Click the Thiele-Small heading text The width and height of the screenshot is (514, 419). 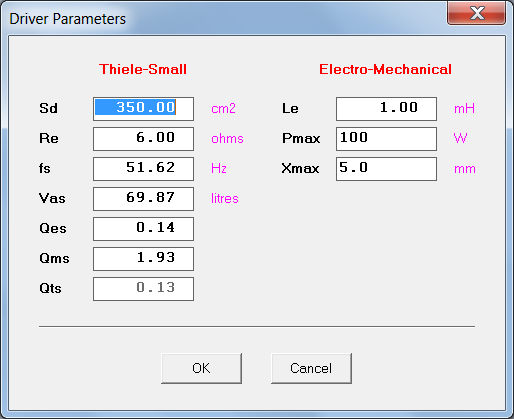point(143,69)
